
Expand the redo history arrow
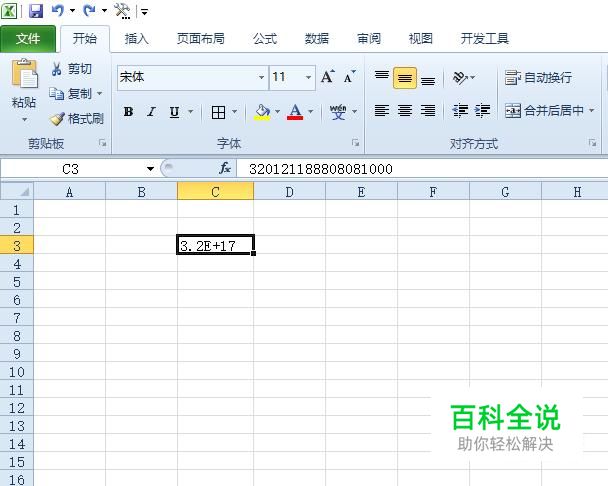(x=104, y=11)
